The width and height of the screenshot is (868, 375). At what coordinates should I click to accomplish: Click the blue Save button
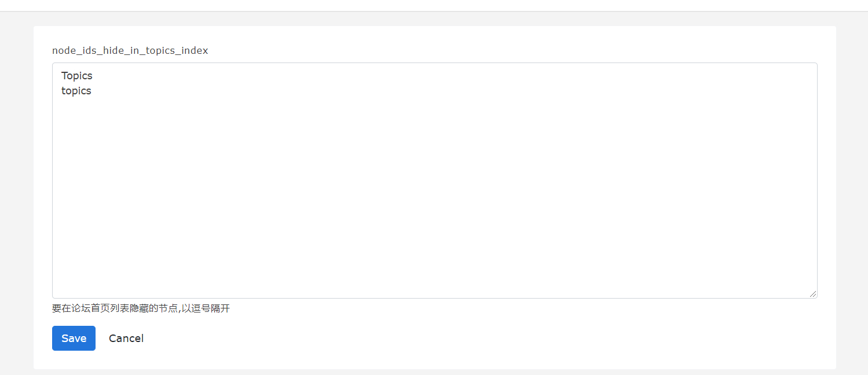[x=74, y=338]
